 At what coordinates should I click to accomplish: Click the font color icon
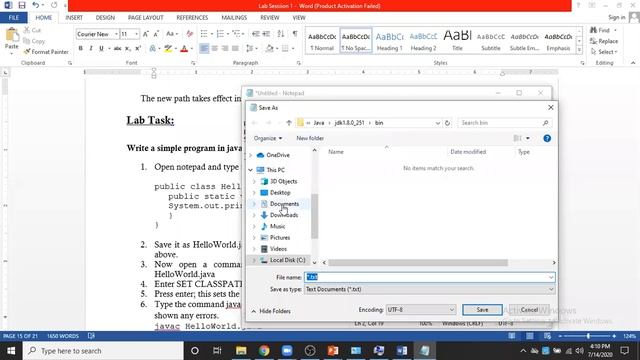coord(184,49)
